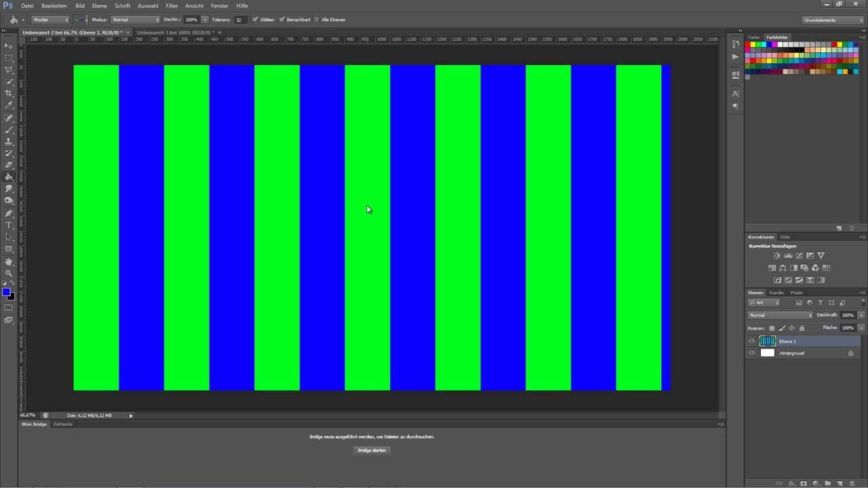Select the Move tool

pos(9,45)
